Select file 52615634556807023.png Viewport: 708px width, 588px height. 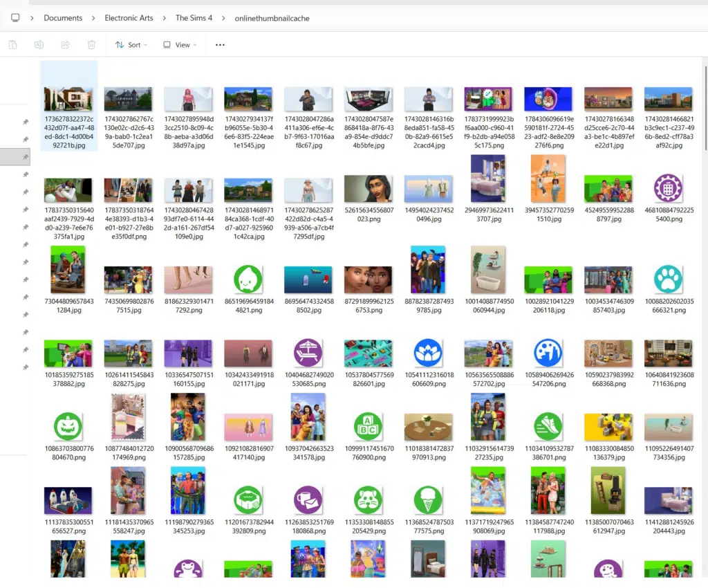(x=369, y=199)
